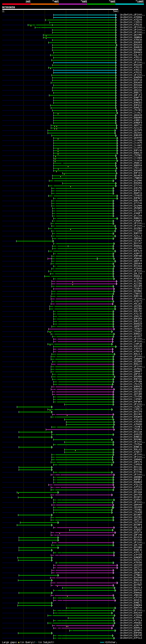The width and height of the screenshot is (146, 644).
Task: Click subject UniRef100_B9GHH3
Action: point(131,42)
